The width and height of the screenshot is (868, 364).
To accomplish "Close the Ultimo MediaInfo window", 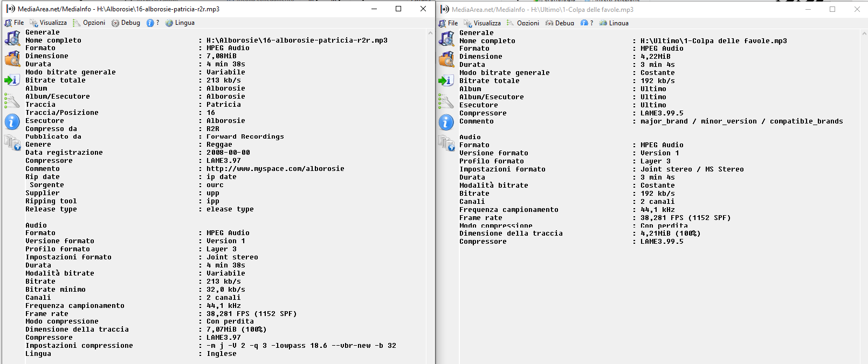I will point(857,9).
